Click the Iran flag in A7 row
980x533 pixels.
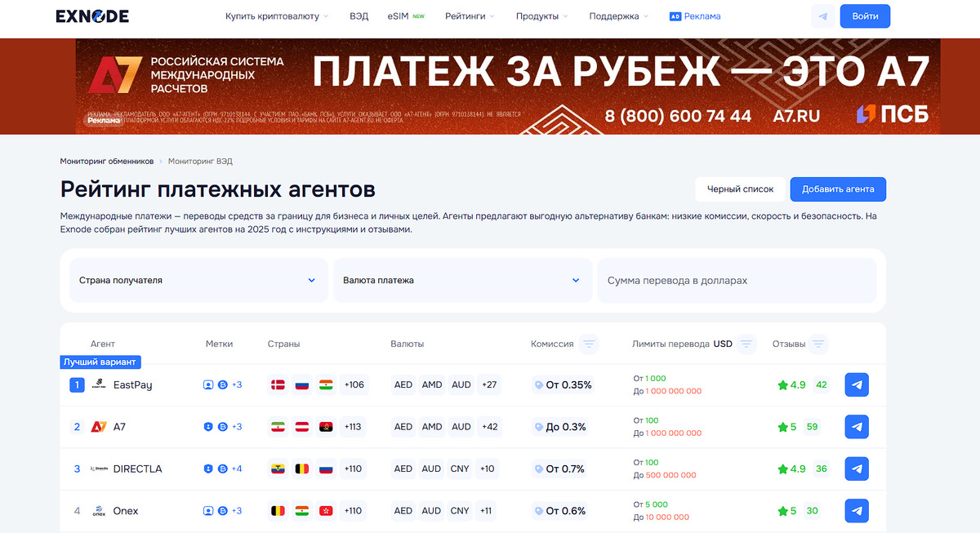[278, 426]
